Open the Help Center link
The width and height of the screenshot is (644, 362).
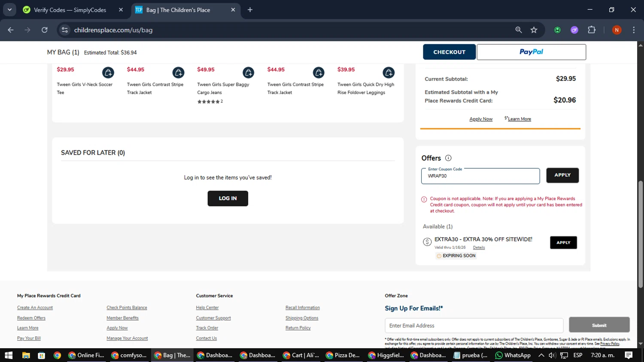point(207,308)
